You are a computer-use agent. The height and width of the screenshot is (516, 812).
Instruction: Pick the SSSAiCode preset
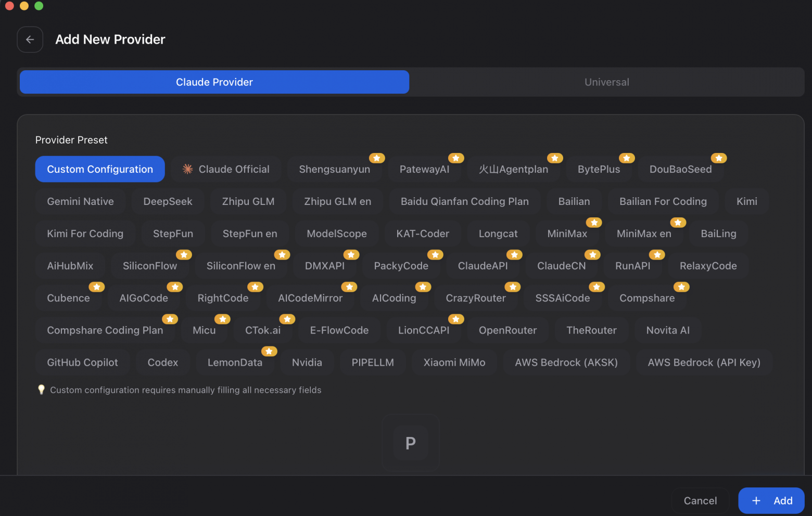563,298
